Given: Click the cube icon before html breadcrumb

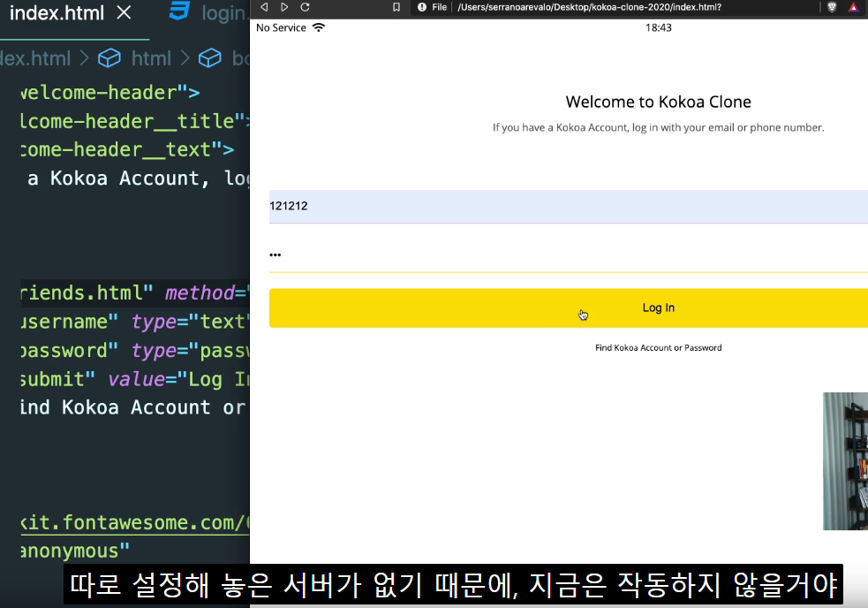Looking at the screenshot, I should [109, 58].
